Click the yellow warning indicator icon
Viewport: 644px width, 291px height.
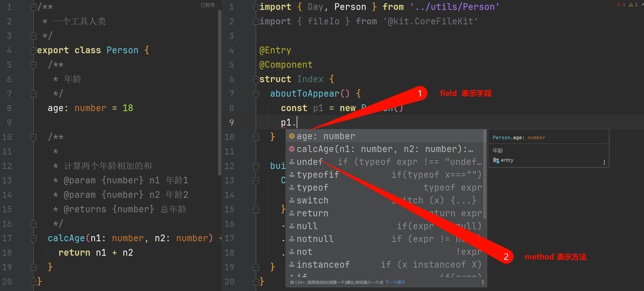click(631, 5)
